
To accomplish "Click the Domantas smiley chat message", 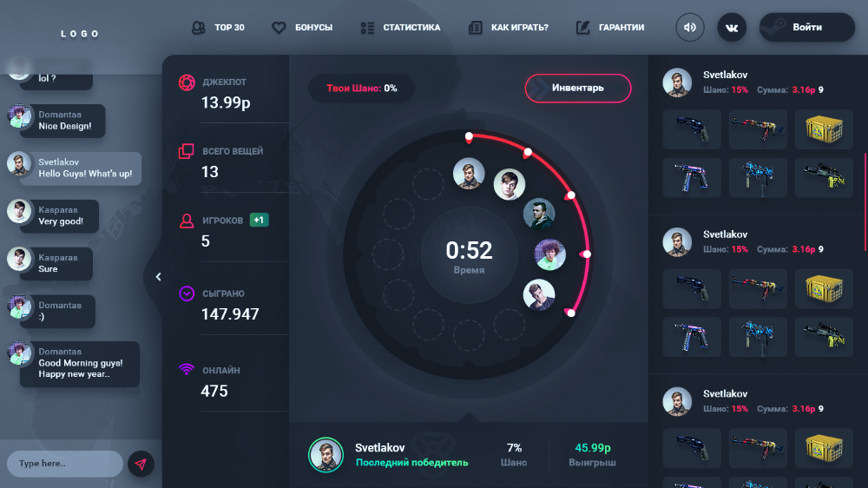I will (57, 312).
